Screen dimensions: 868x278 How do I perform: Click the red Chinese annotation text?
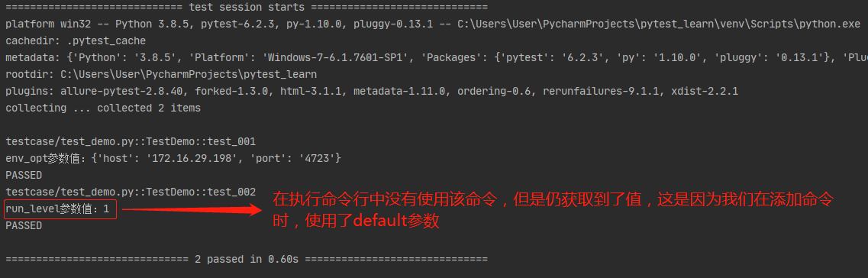(x=553, y=211)
